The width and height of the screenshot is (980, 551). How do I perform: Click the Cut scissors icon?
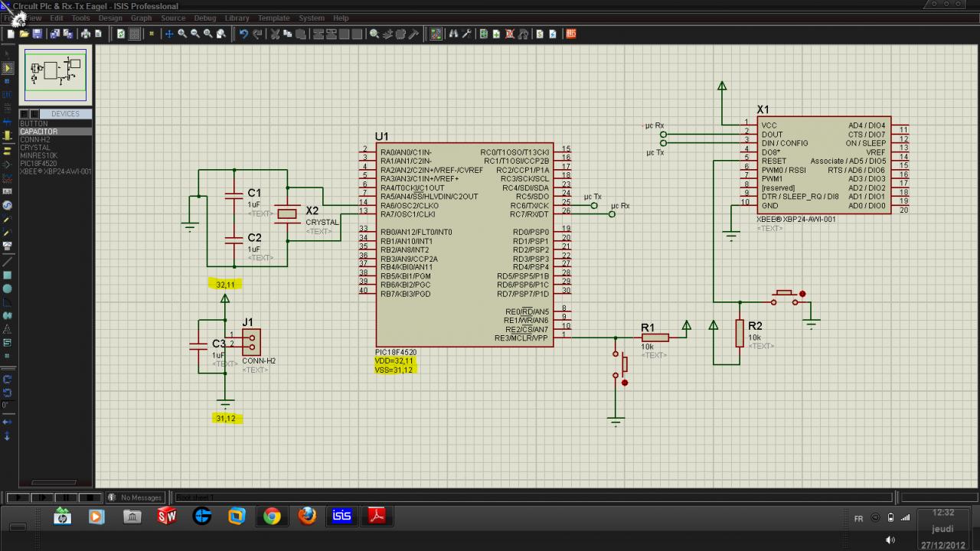(x=275, y=34)
